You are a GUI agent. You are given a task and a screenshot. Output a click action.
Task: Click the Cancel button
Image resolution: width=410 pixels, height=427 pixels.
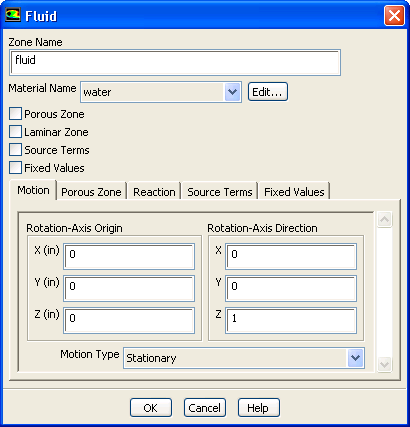pos(205,408)
